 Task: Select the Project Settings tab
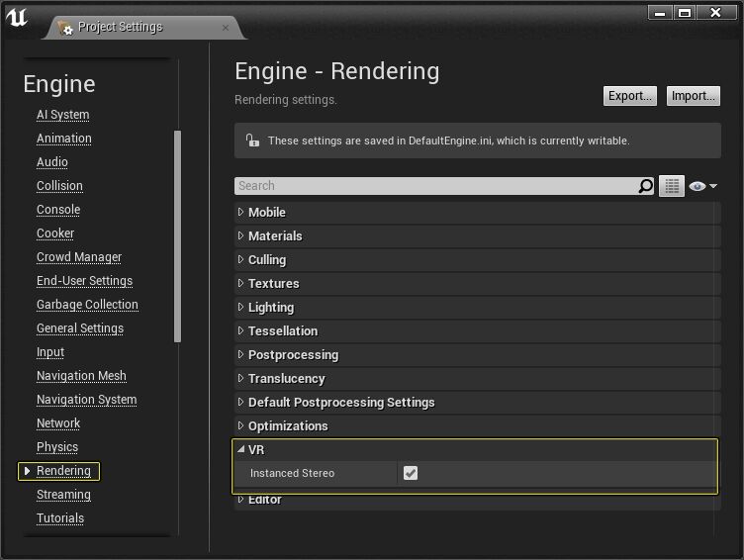[120, 28]
